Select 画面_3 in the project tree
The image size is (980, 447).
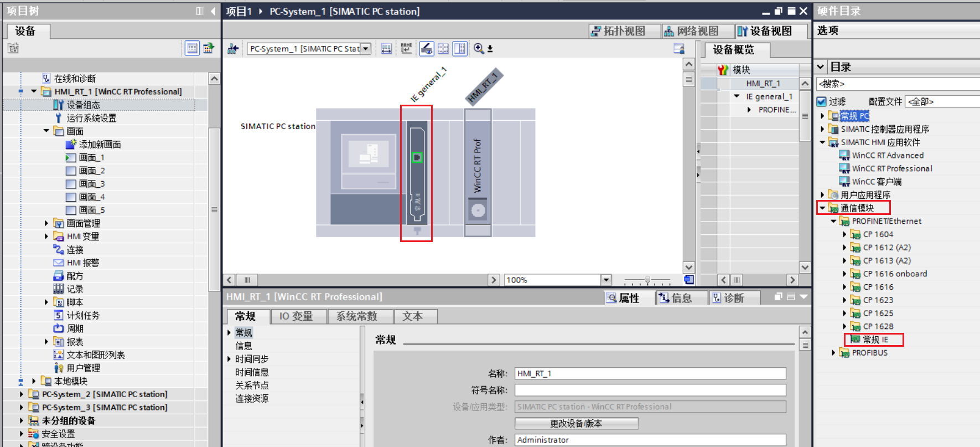[92, 184]
